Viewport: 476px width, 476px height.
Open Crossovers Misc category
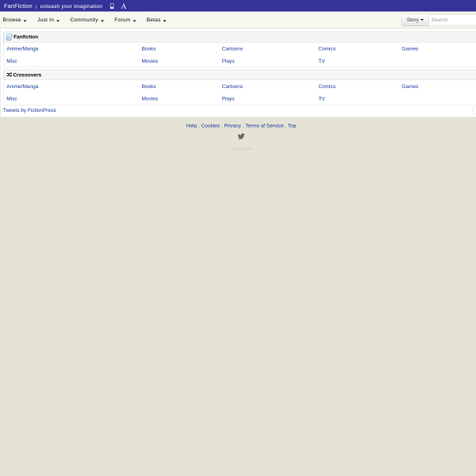click(x=12, y=99)
